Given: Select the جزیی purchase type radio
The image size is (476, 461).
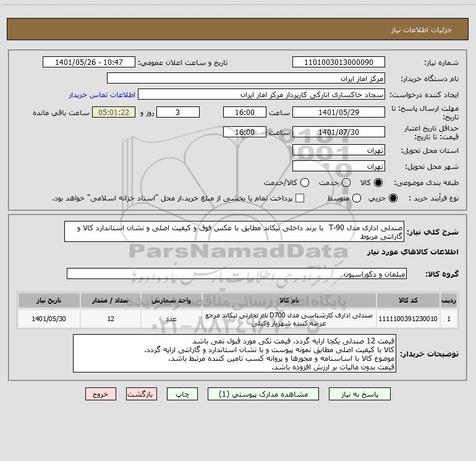Looking at the screenshot, I should (x=393, y=198).
